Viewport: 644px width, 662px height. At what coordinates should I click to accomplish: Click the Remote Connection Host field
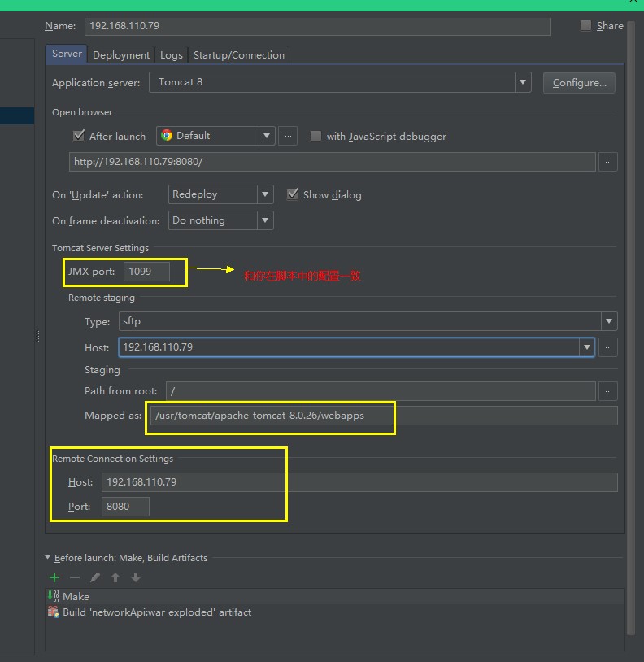pos(359,482)
